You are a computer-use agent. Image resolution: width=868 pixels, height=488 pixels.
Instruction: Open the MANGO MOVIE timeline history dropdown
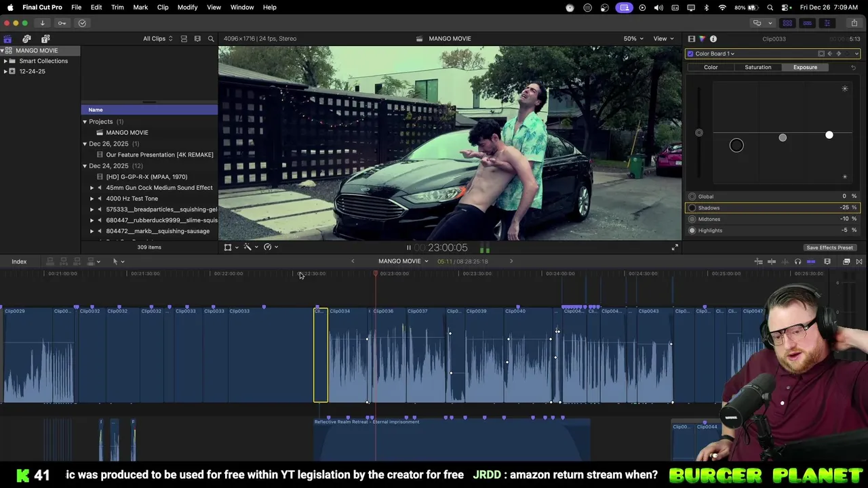tap(403, 262)
